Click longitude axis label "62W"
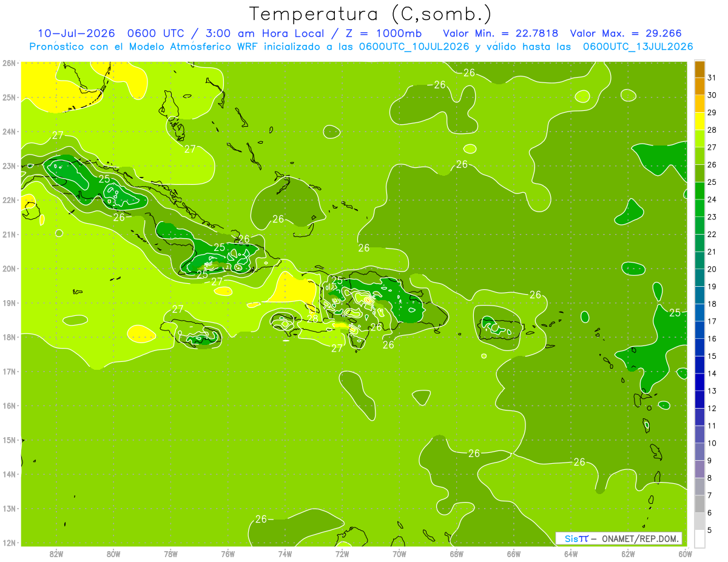 click(x=628, y=554)
